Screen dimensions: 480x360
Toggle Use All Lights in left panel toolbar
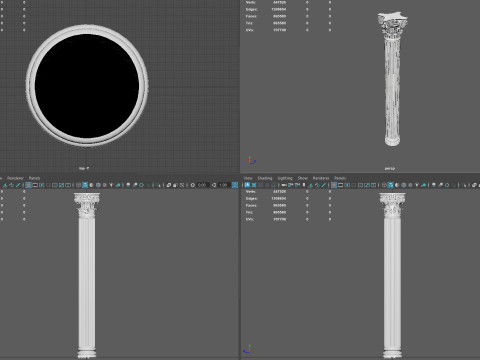pos(111,185)
